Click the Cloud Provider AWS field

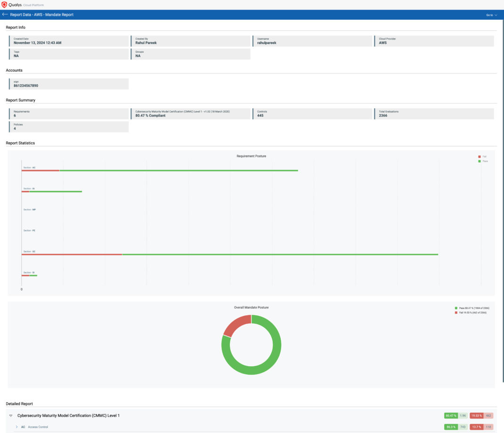pos(434,41)
